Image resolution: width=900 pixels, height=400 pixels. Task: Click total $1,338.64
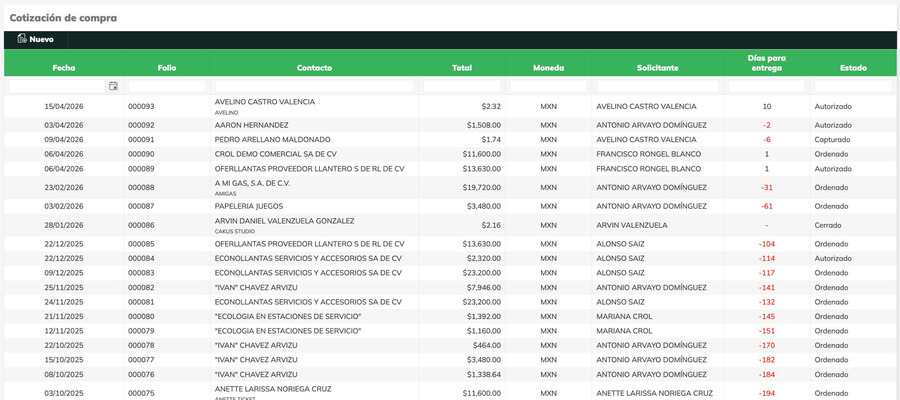(483, 375)
